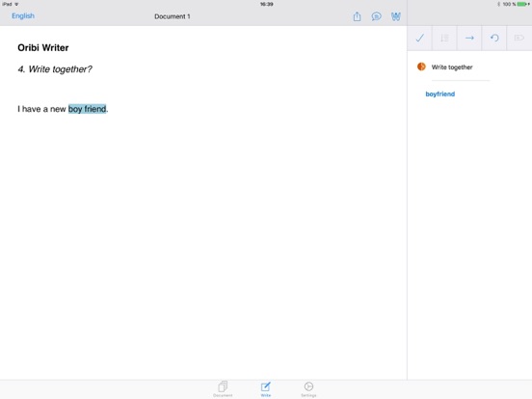Tap the battery indicator in status bar
The height and width of the screenshot is (399, 532).
pos(522,4)
